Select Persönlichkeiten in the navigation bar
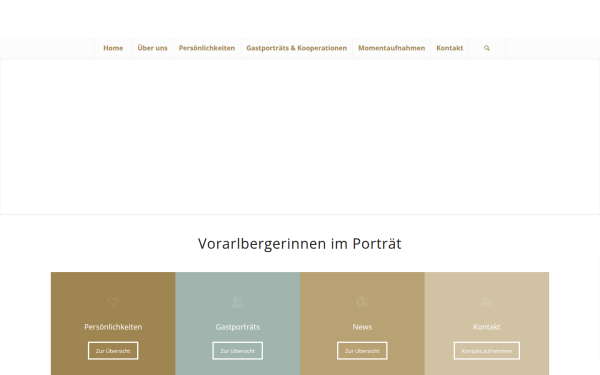Viewport: 600px width, 375px height. [207, 48]
